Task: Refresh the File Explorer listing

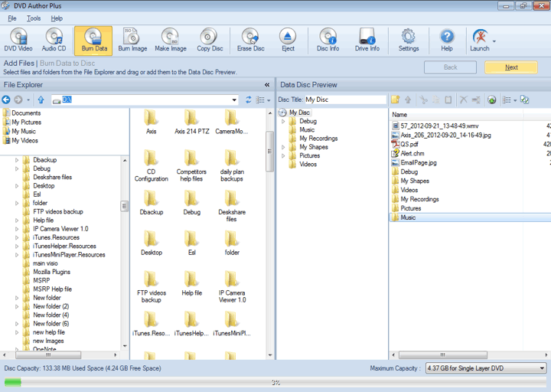Action: [248, 100]
